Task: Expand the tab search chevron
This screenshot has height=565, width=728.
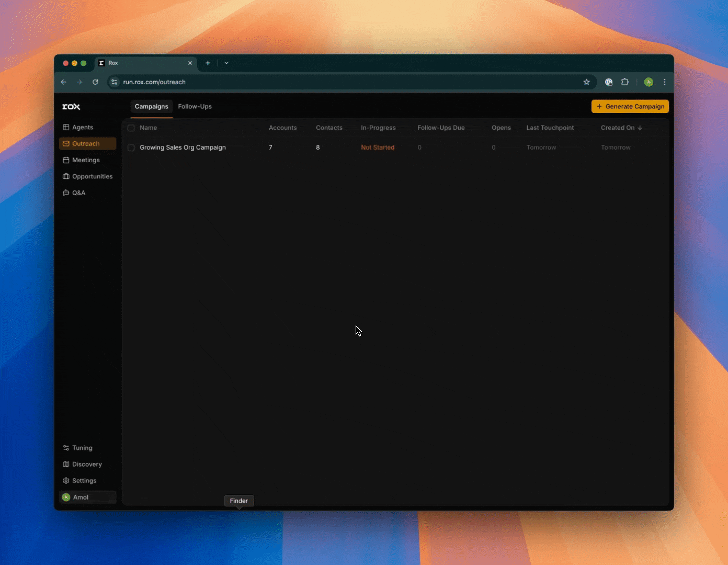Action: tap(226, 63)
